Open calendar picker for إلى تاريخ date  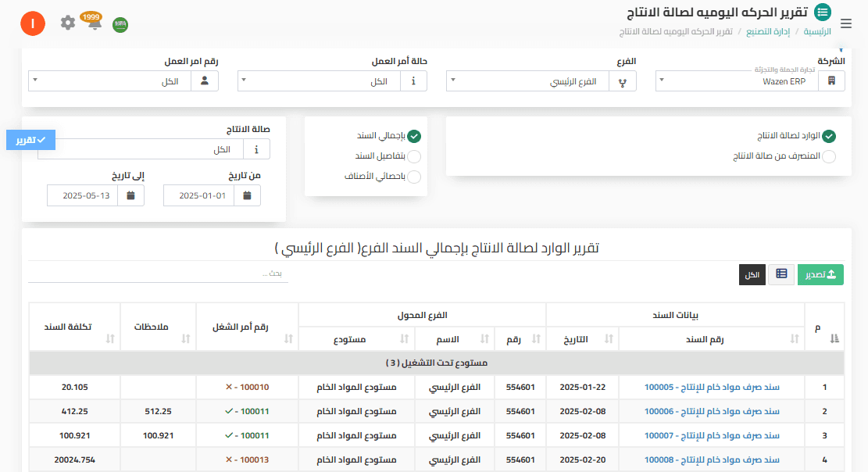click(130, 195)
